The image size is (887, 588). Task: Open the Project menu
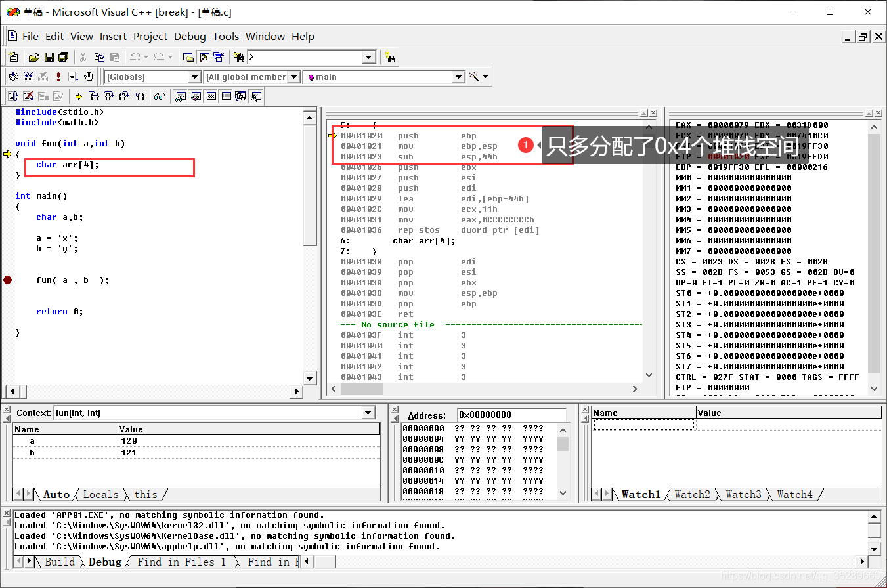tap(150, 37)
